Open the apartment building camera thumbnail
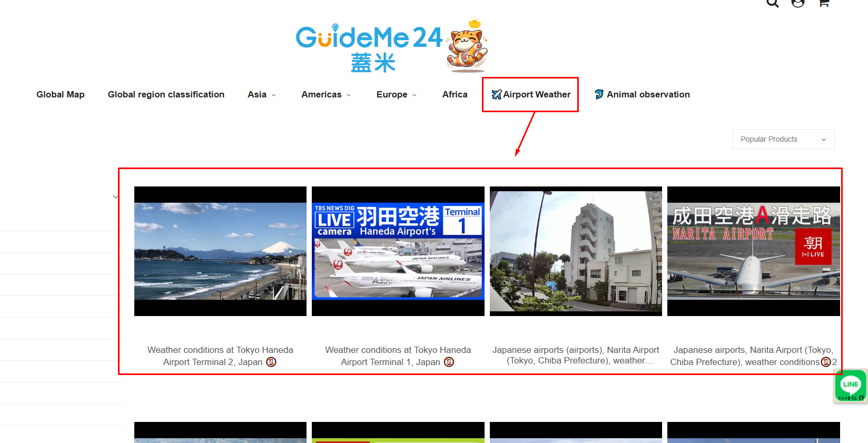Viewport: 868px width, 443px height. pos(576,251)
